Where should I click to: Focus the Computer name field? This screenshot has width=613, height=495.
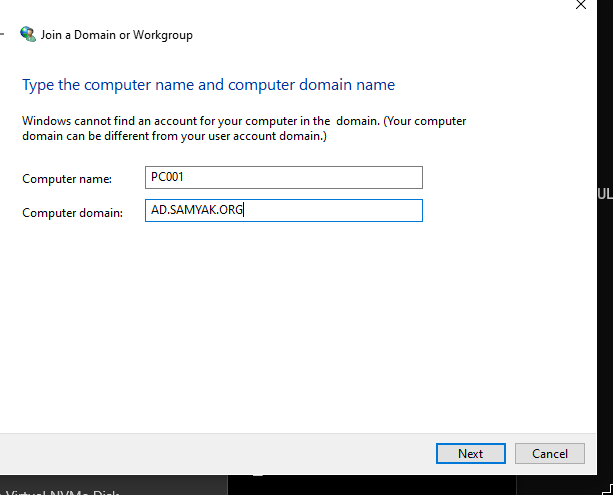(284, 178)
